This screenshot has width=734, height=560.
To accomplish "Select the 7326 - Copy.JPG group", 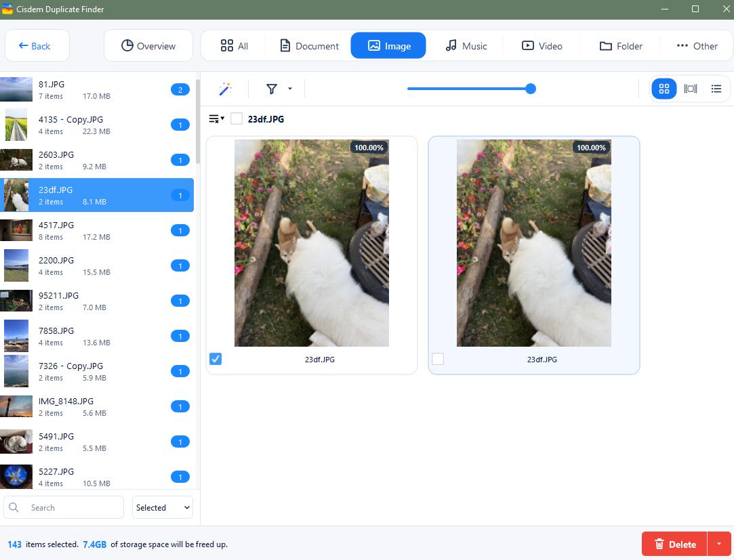I will point(97,372).
